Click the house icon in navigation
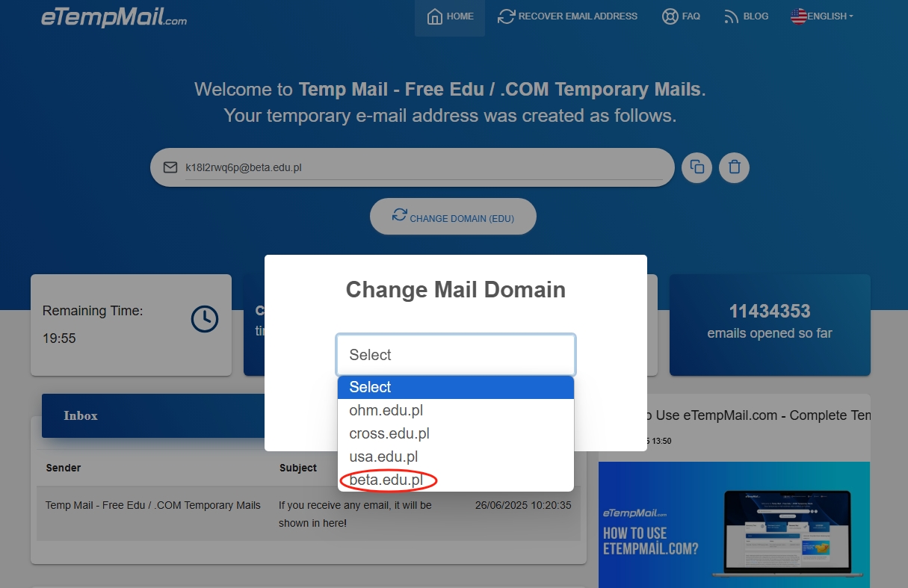The height and width of the screenshot is (588, 908). pyautogui.click(x=434, y=16)
